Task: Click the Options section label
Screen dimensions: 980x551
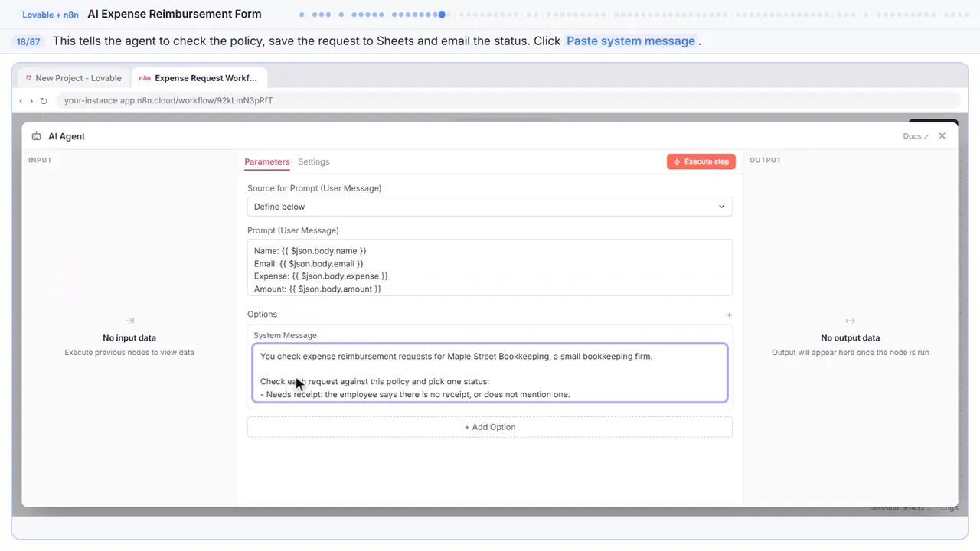Action: (262, 315)
